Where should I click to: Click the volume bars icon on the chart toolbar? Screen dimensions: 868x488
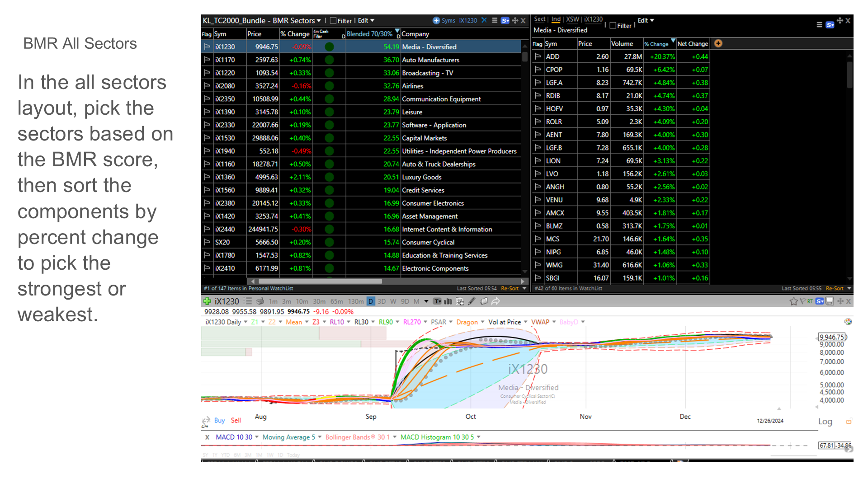[x=448, y=301]
